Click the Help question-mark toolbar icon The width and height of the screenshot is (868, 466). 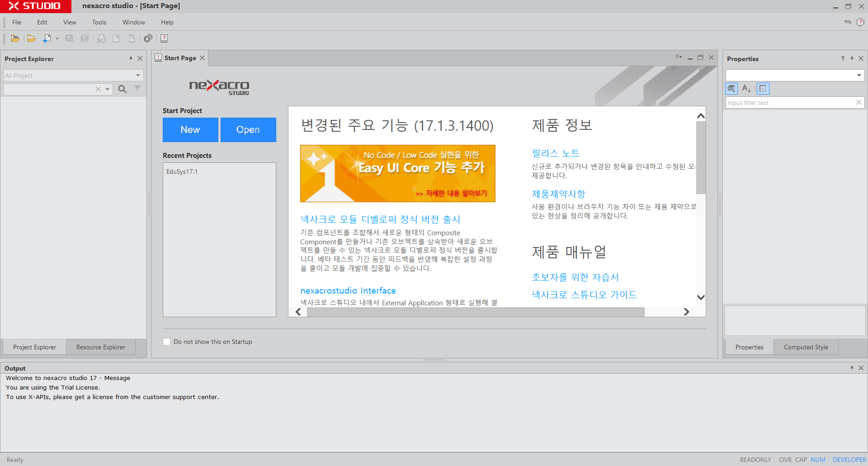pyautogui.click(x=164, y=38)
